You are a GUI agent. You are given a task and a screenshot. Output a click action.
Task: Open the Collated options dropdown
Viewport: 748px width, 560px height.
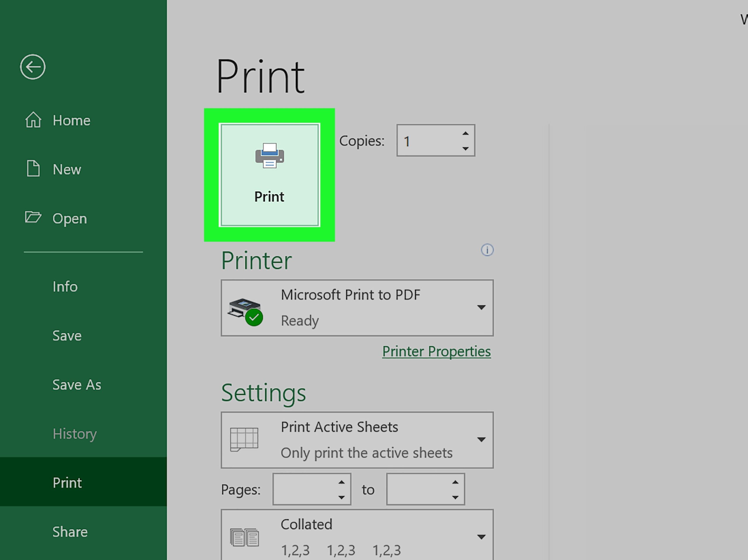point(481,537)
